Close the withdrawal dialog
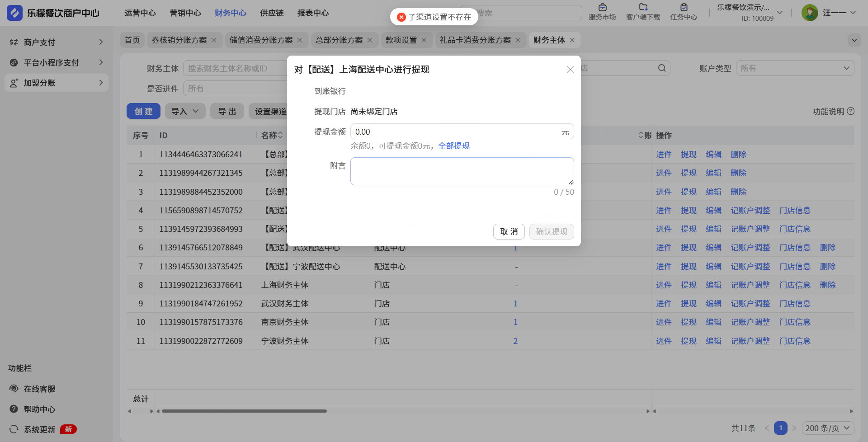Image resolution: width=868 pixels, height=442 pixels. tap(570, 70)
